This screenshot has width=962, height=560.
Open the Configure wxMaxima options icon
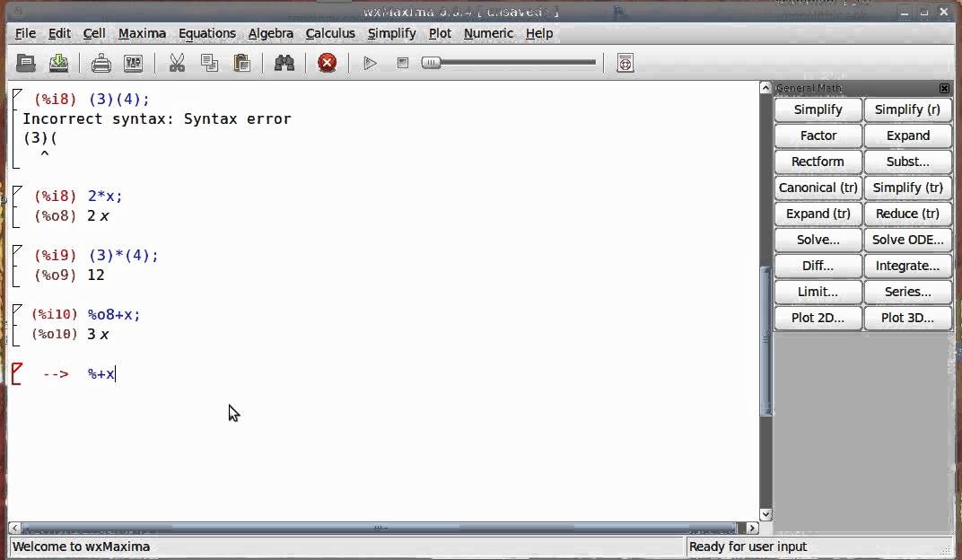click(133, 63)
